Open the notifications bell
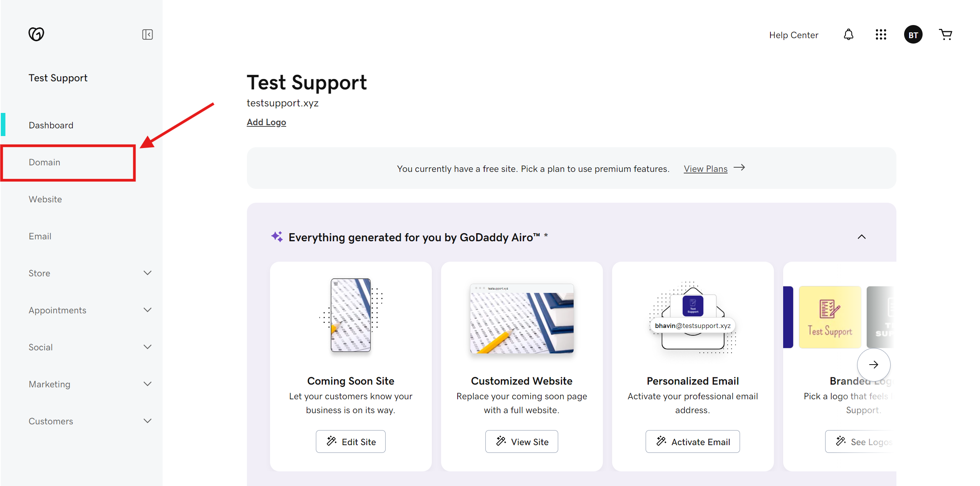 point(848,35)
